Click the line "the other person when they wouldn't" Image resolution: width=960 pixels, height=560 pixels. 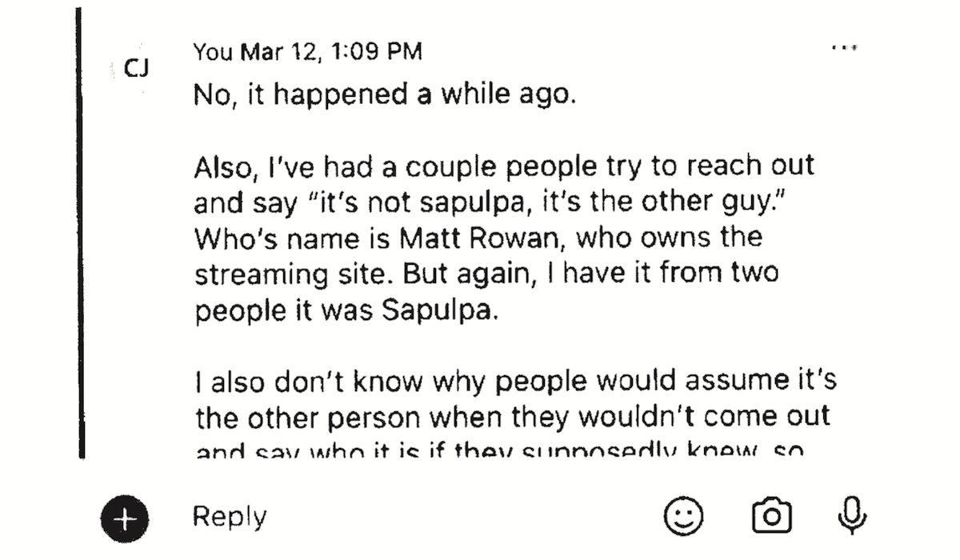(x=512, y=416)
